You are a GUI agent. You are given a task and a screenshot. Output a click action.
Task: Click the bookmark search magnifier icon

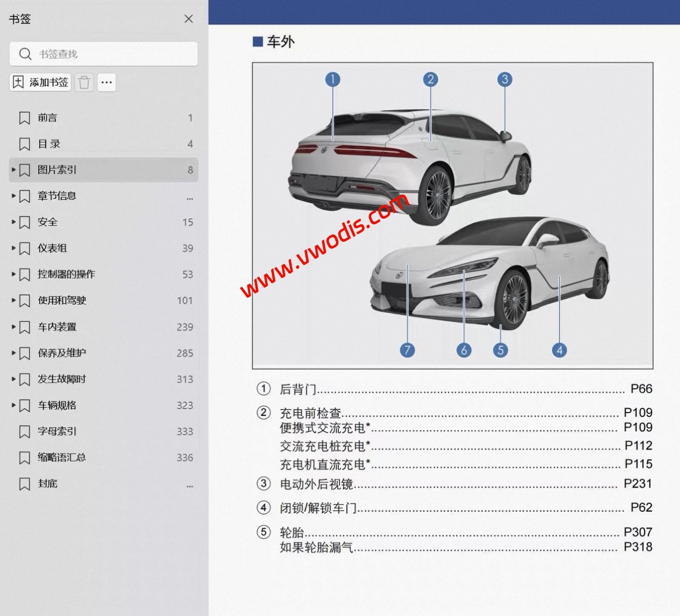(x=25, y=54)
